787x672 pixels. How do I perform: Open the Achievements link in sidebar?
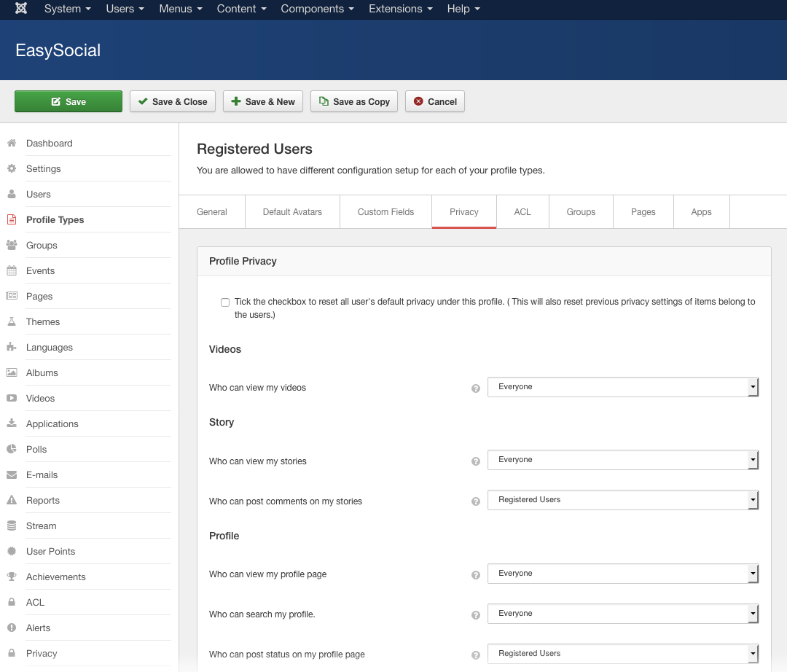[x=55, y=577]
